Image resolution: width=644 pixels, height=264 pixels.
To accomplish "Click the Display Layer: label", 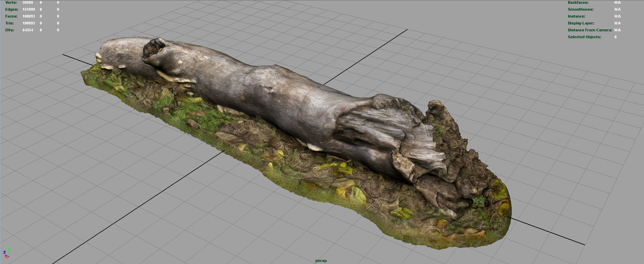I will tap(581, 23).
